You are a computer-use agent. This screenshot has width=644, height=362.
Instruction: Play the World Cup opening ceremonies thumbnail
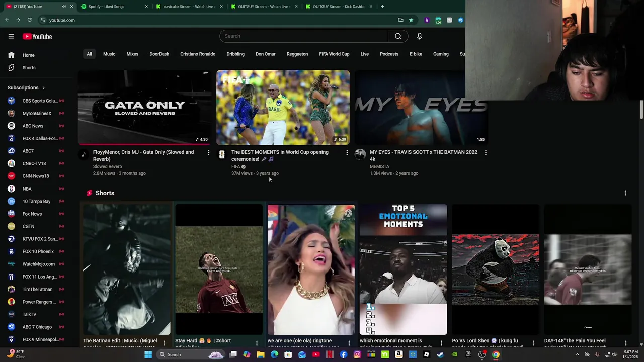[x=283, y=108]
